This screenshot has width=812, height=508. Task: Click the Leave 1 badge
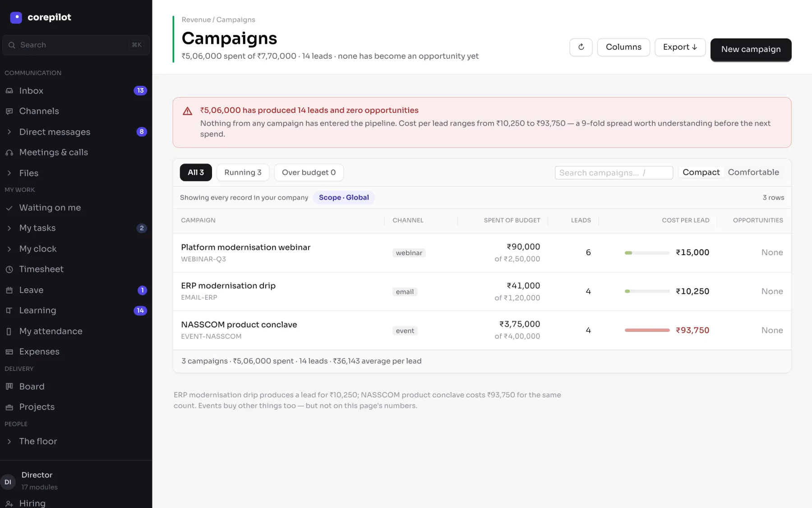pyautogui.click(x=142, y=290)
